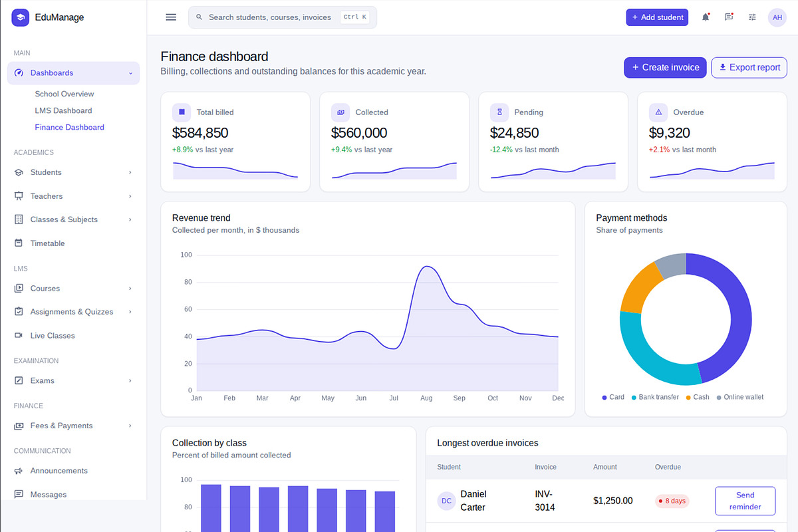The height and width of the screenshot is (532, 798).
Task: Expand the Courses submenu chevron
Action: tap(130, 289)
